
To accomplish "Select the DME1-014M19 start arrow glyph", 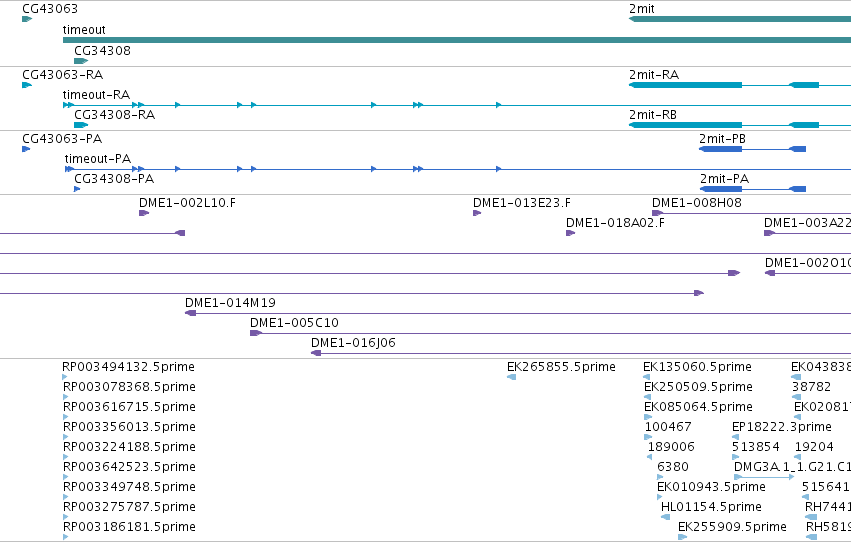I will click(190, 313).
